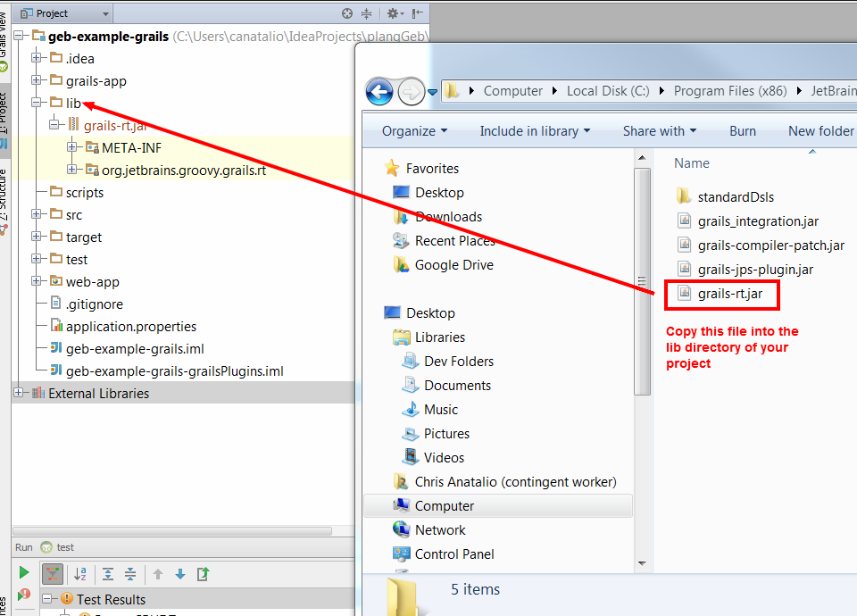The height and width of the screenshot is (616, 857).
Task: Click the Explorer Forward navigation button
Action: point(411,91)
